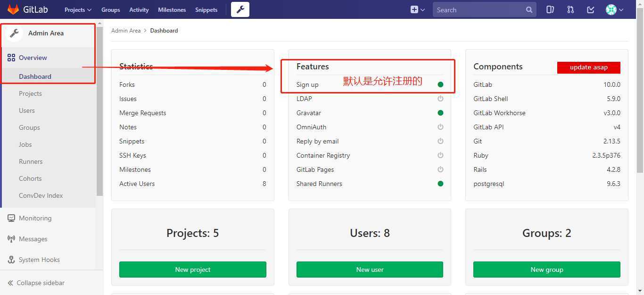Open Milestones in top navigation
Screen dimensions: 644x295
coord(172,9)
